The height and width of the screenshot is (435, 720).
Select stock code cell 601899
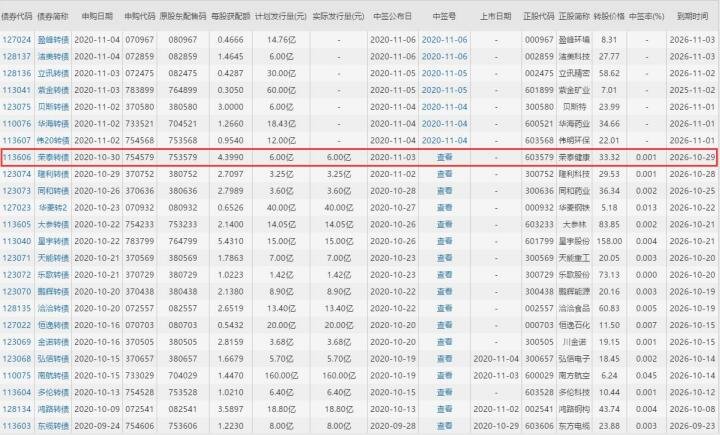pyautogui.click(x=539, y=90)
